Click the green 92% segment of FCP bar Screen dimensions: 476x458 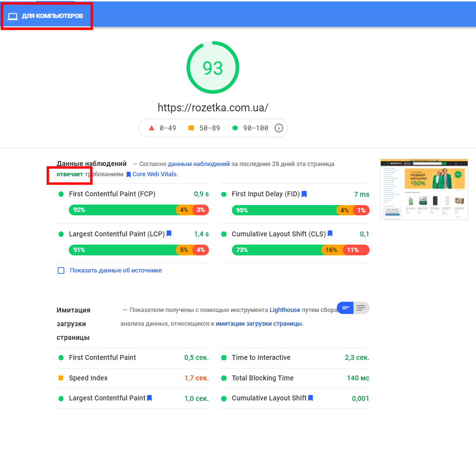tap(122, 210)
